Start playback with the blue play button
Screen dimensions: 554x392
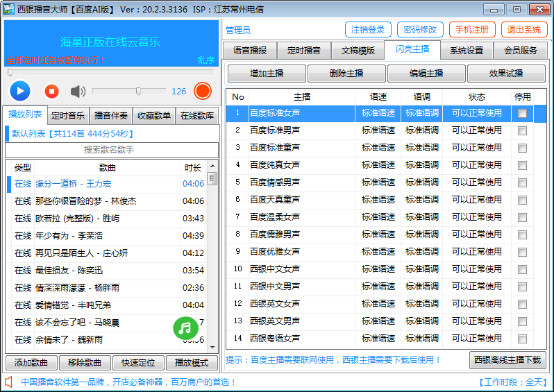click(x=20, y=92)
